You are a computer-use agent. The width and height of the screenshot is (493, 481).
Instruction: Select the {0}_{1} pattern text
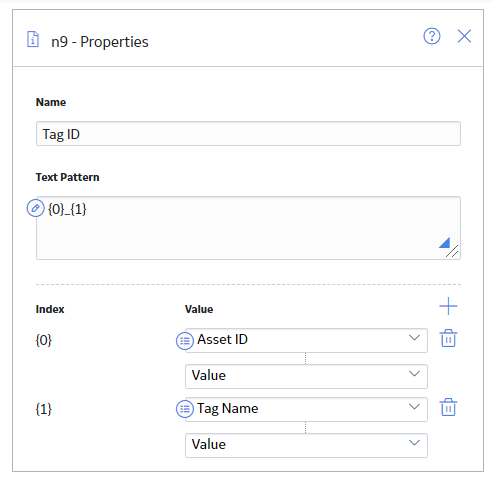67,209
